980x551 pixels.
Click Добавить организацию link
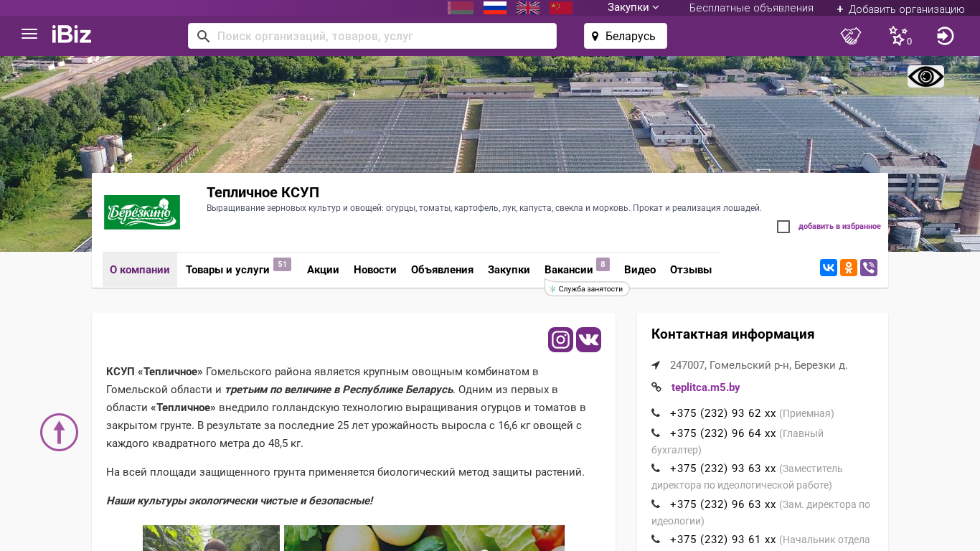[x=900, y=9]
